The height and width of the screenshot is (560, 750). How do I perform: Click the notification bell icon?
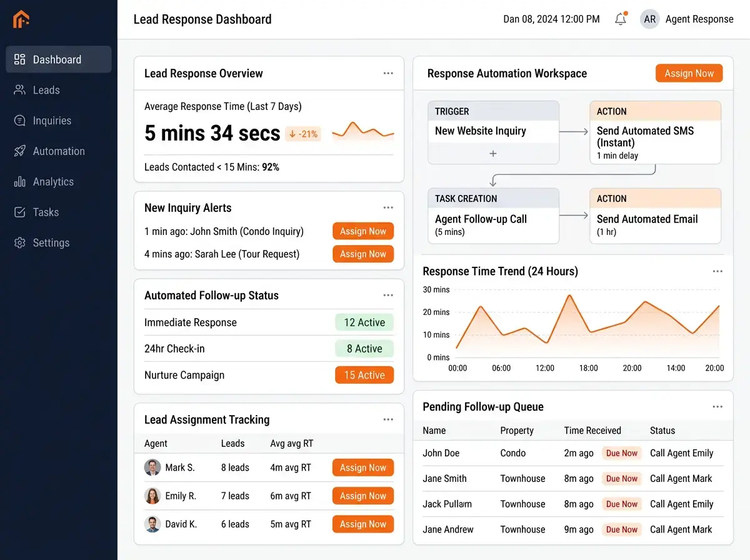621,19
